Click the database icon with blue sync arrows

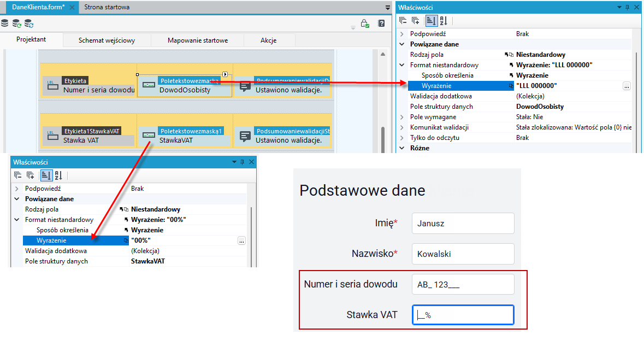click(x=29, y=24)
